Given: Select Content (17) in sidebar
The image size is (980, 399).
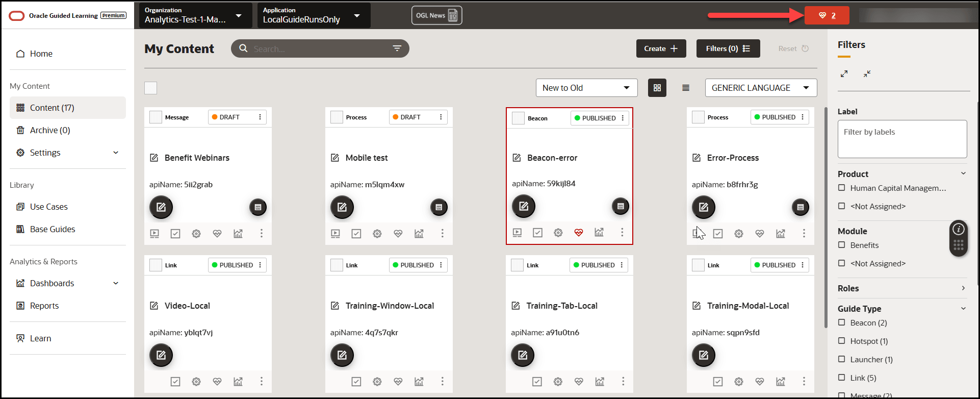Looking at the screenshot, I should pyautogui.click(x=68, y=108).
